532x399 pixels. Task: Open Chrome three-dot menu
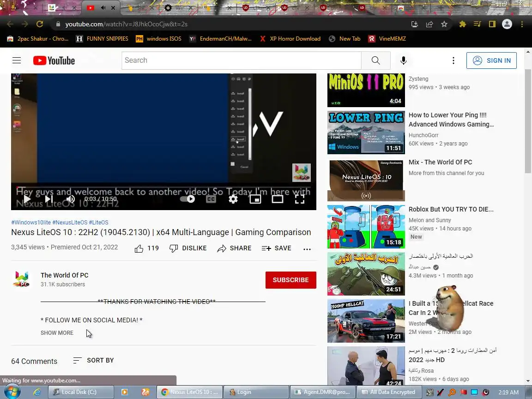point(522,24)
